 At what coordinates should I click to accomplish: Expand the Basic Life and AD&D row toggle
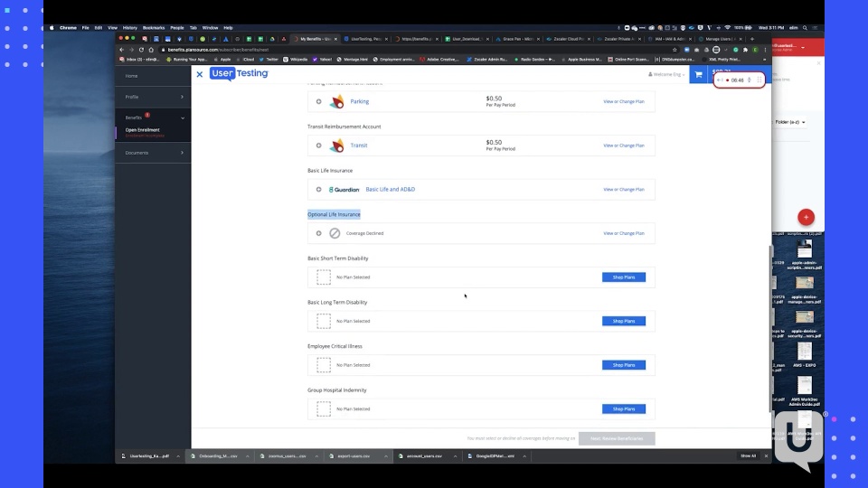(319, 189)
